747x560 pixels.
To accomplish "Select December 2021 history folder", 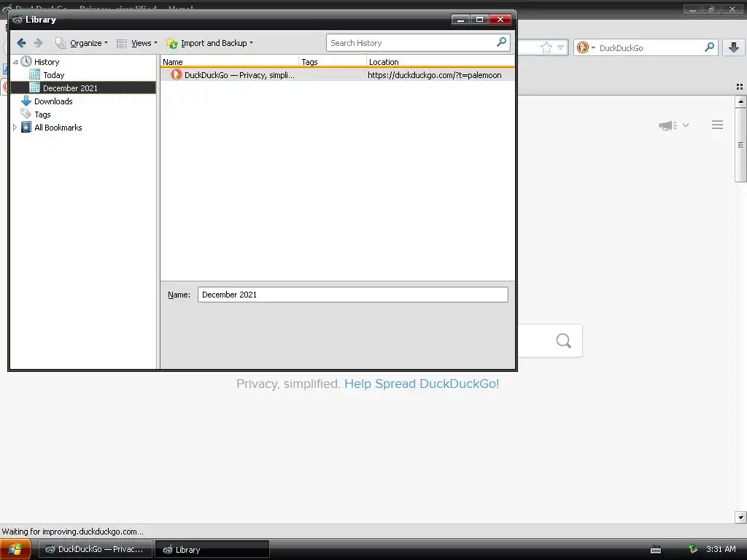I will coord(83,88).
